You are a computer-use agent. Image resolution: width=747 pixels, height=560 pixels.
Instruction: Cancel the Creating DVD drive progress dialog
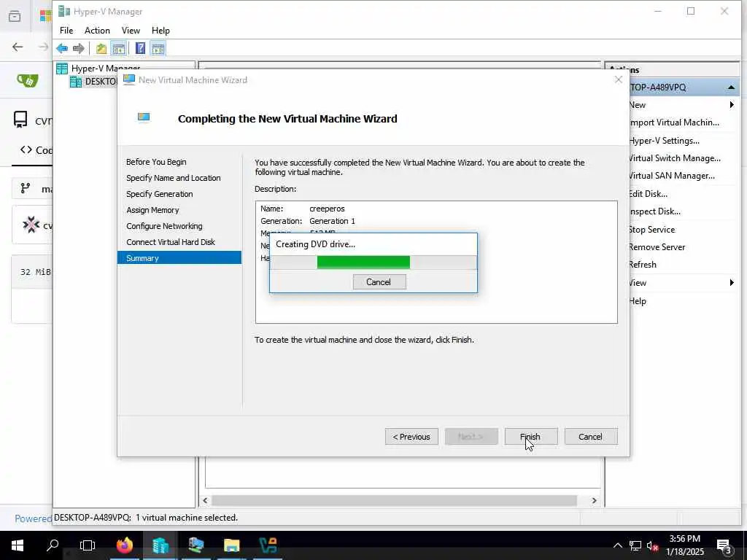coord(379,282)
